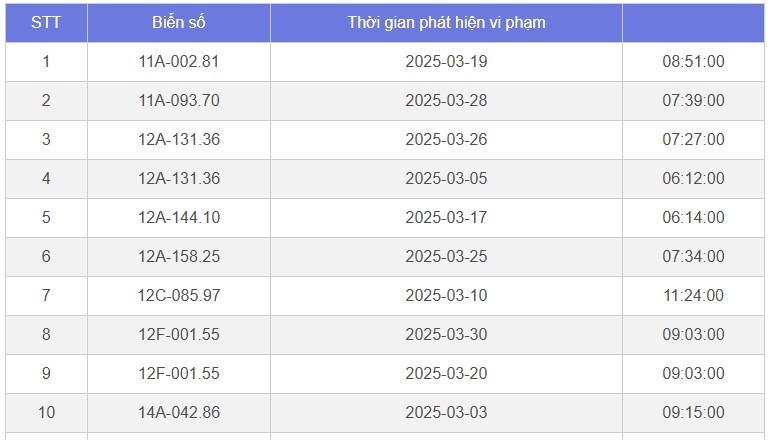Select the time 09:15:00

(693, 413)
